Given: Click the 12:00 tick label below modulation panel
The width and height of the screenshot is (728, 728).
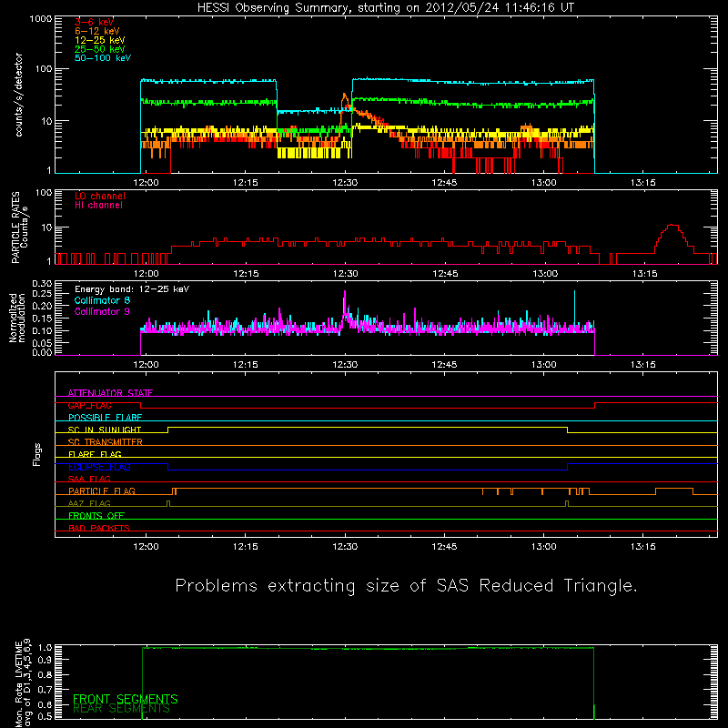Looking at the screenshot, I should [x=146, y=365].
